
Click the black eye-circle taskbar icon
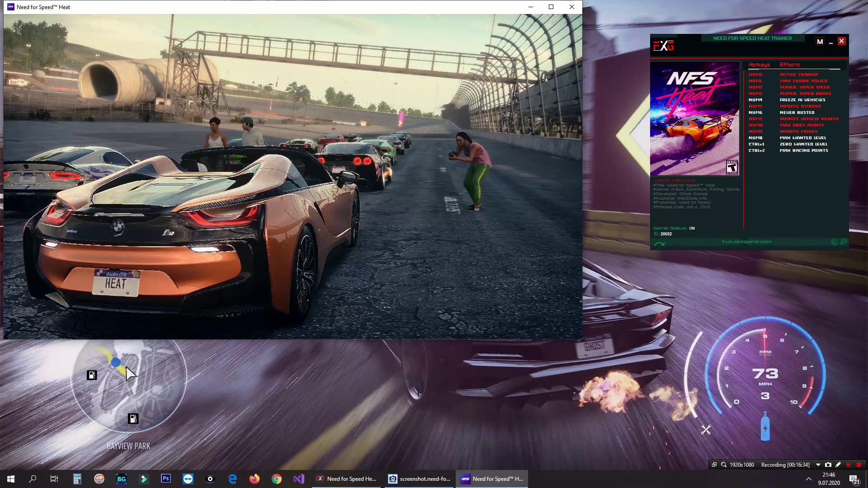click(x=210, y=479)
